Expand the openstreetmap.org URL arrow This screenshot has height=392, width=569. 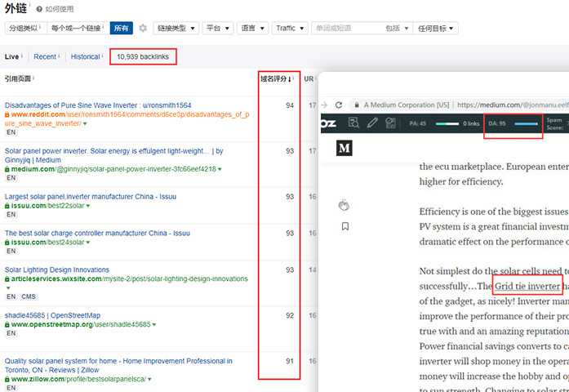pyautogui.click(x=153, y=324)
